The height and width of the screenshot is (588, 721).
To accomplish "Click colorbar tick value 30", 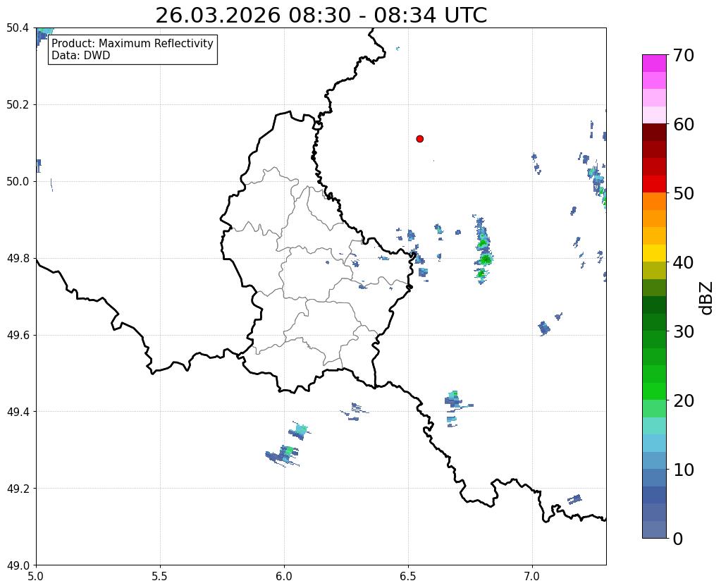I will point(684,331).
